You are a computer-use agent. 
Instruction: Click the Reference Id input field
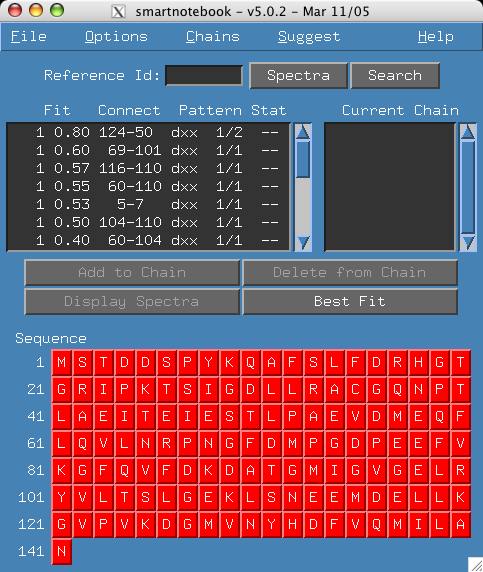(204, 76)
